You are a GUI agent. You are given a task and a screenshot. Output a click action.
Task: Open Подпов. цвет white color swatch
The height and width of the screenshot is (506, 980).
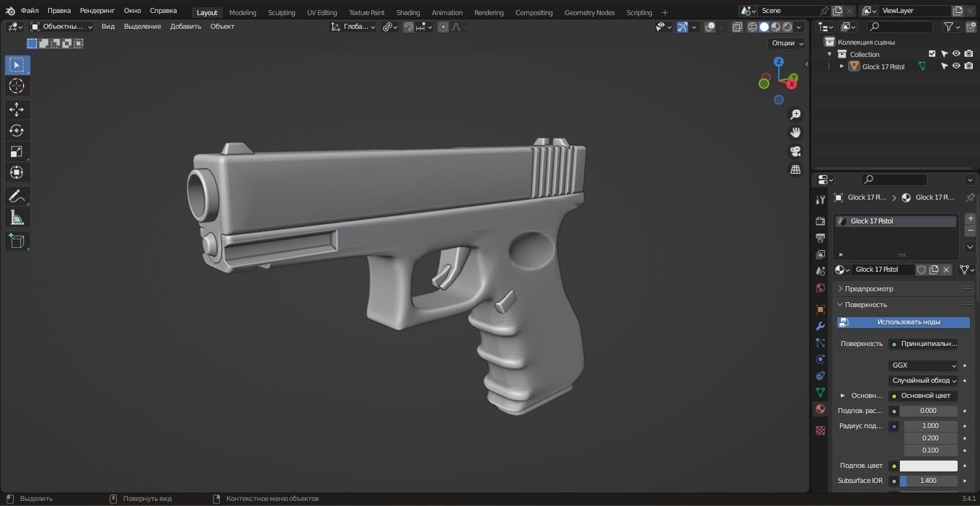[x=928, y=466]
